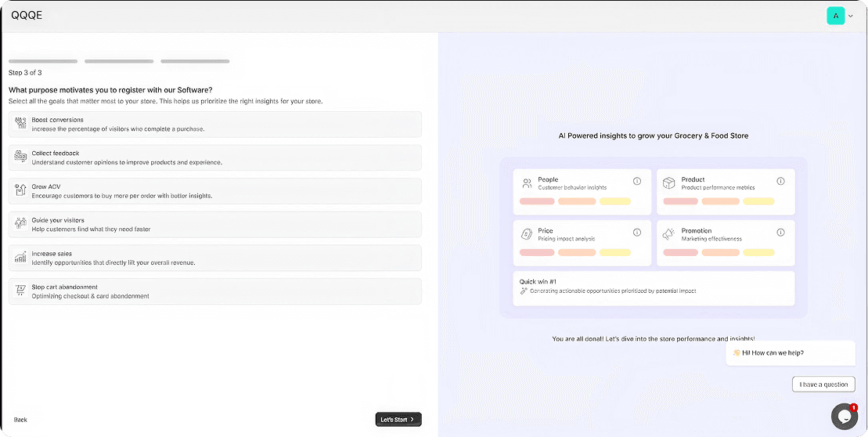Select the Guide your visitors goal
Viewport: 868px width, 437px height.
tap(214, 224)
